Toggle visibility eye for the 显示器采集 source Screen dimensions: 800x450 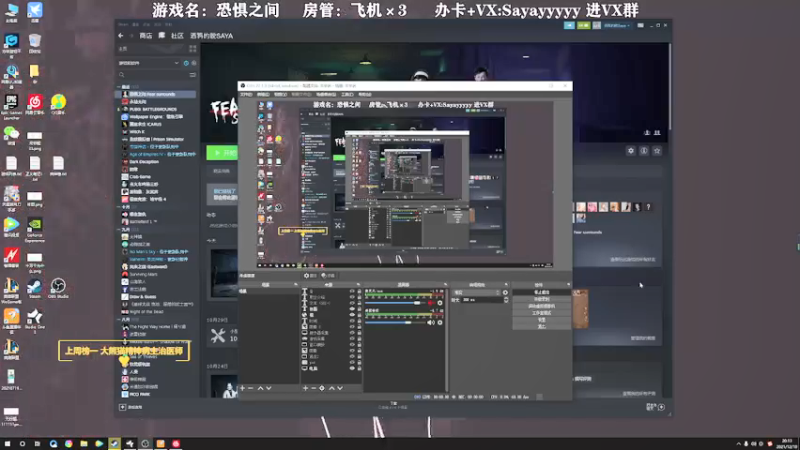pyautogui.click(x=352, y=333)
